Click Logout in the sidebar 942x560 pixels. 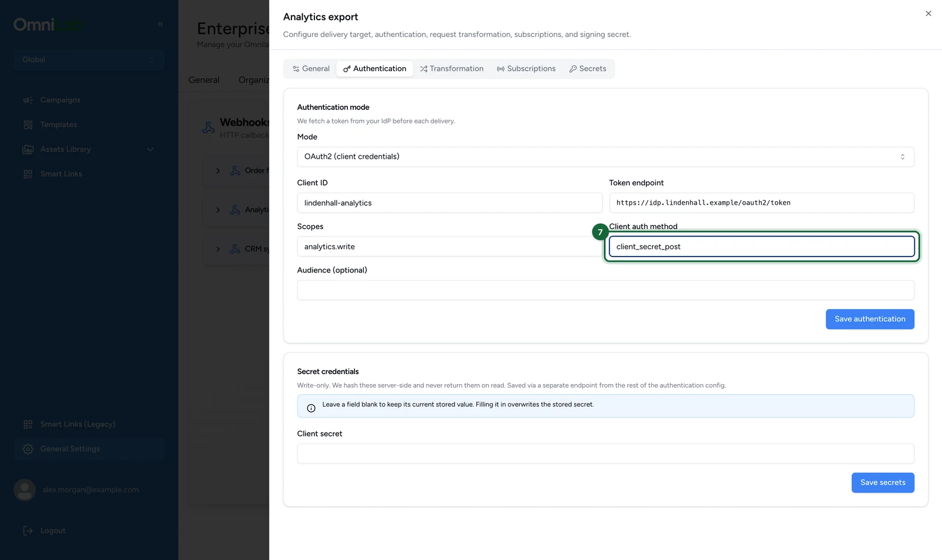52,531
